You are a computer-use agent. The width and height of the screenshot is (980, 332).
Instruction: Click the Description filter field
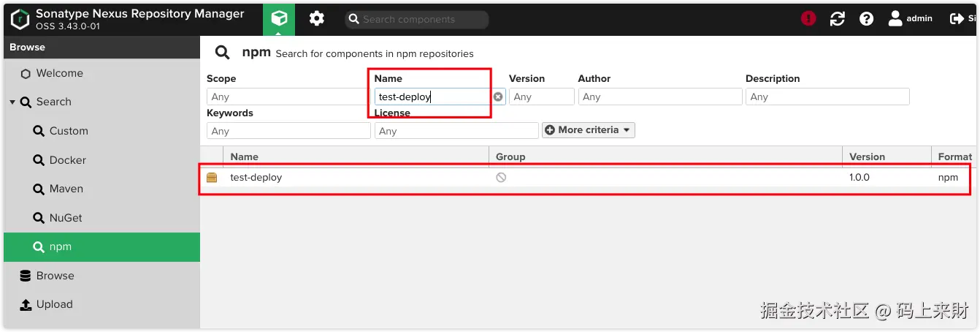tap(827, 97)
